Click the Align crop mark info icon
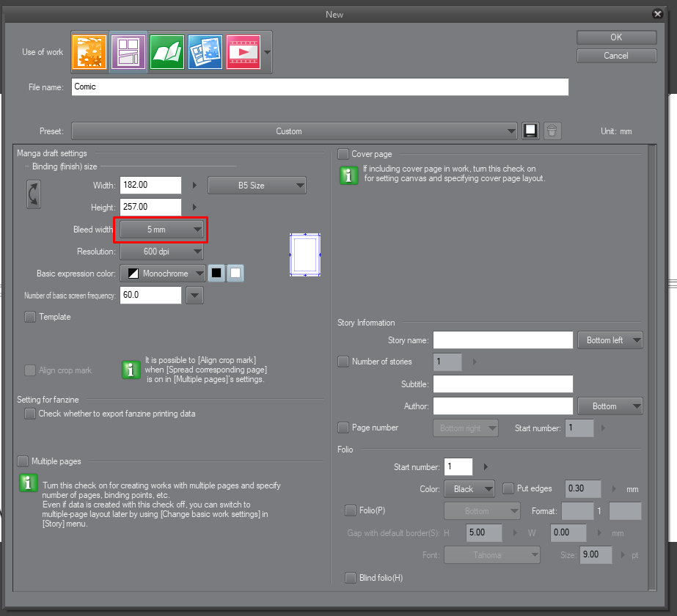The width and height of the screenshot is (677, 616). coord(131,370)
